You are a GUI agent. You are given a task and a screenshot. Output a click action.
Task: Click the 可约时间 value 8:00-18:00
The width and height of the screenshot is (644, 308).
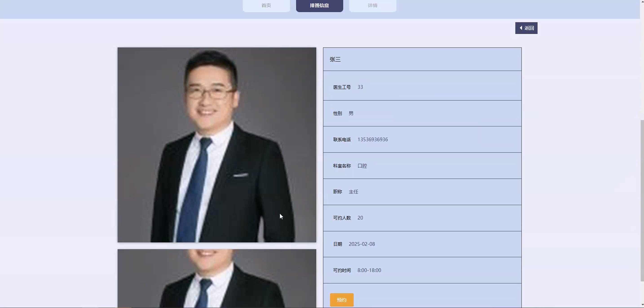pyautogui.click(x=369, y=270)
